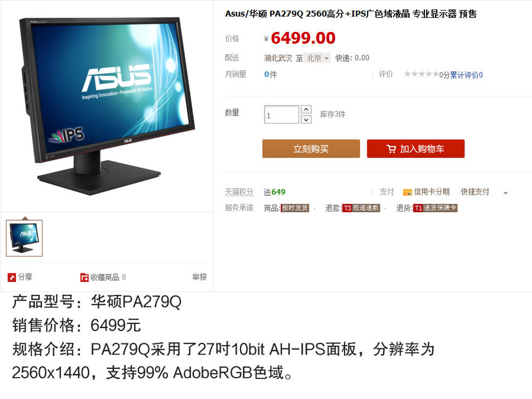
Task: Click the 加入购物车 add to cart button
Action: (x=415, y=148)
